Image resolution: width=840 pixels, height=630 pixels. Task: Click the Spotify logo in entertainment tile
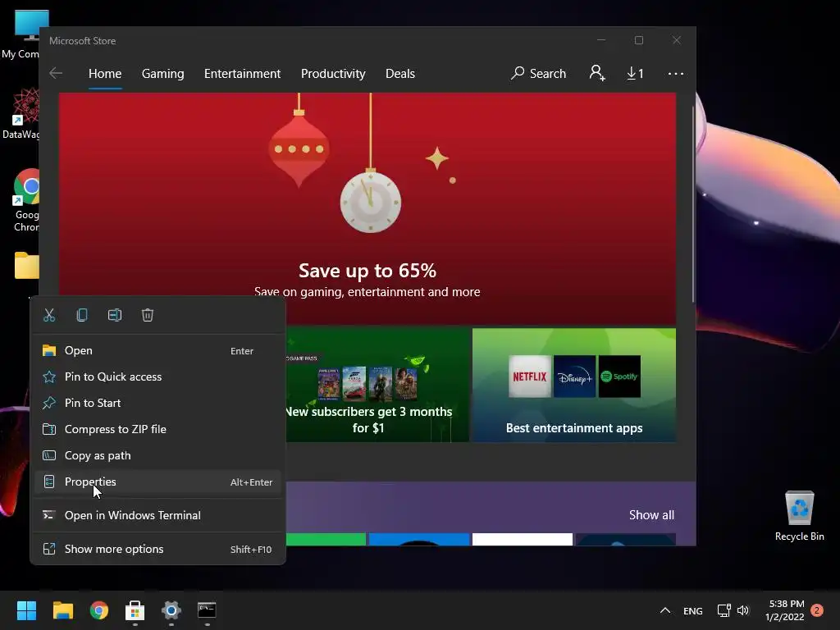[619, 376]
